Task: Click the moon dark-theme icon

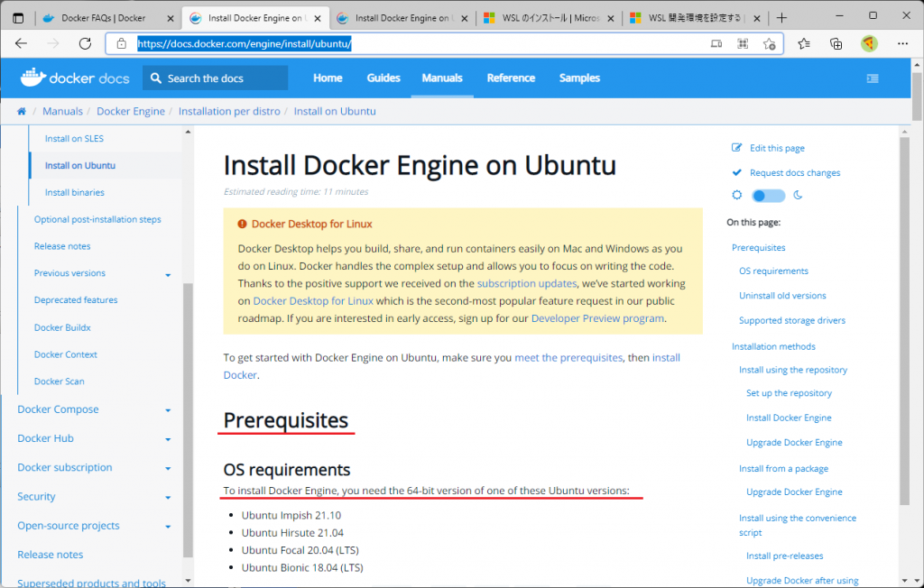Action: coord(798,195)
